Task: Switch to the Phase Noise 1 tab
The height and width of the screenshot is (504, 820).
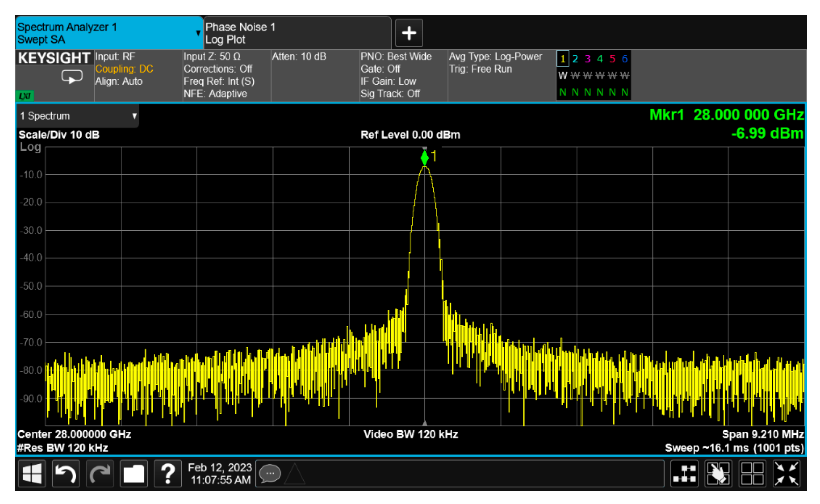Action: click(x=297, y=33)
